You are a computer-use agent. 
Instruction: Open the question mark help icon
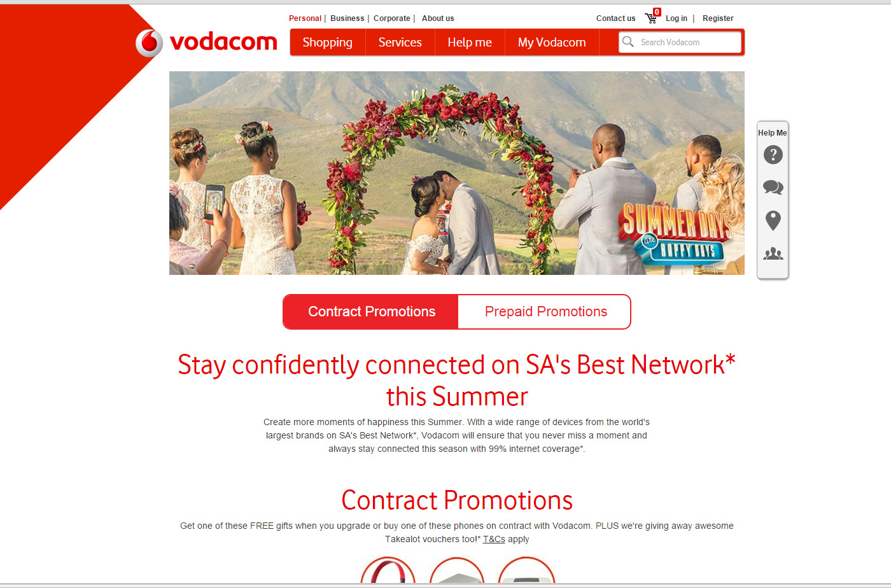click(773, 155)
